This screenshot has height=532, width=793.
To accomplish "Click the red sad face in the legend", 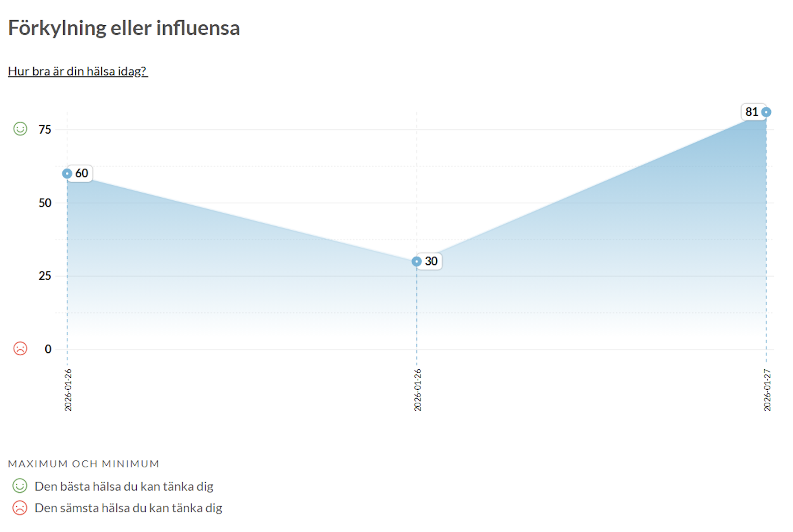I will tap(20, 508).
